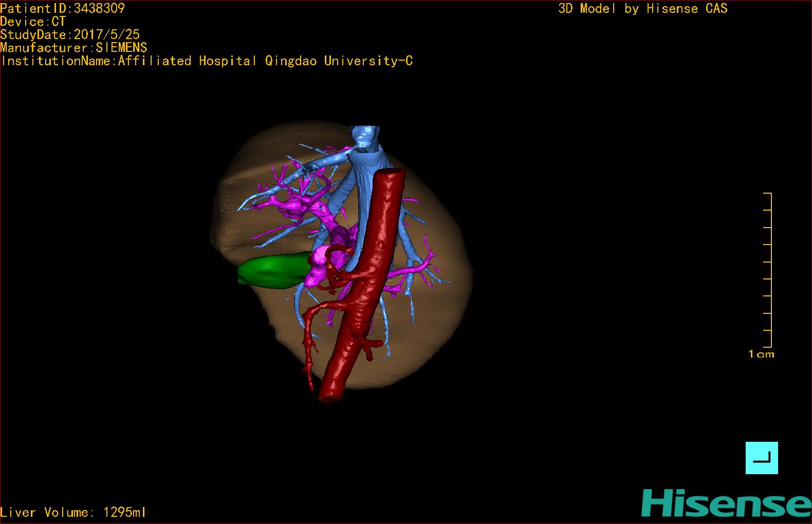Click the PatientID:3438309 text
The image size is (812, 524).
[62, 8]
